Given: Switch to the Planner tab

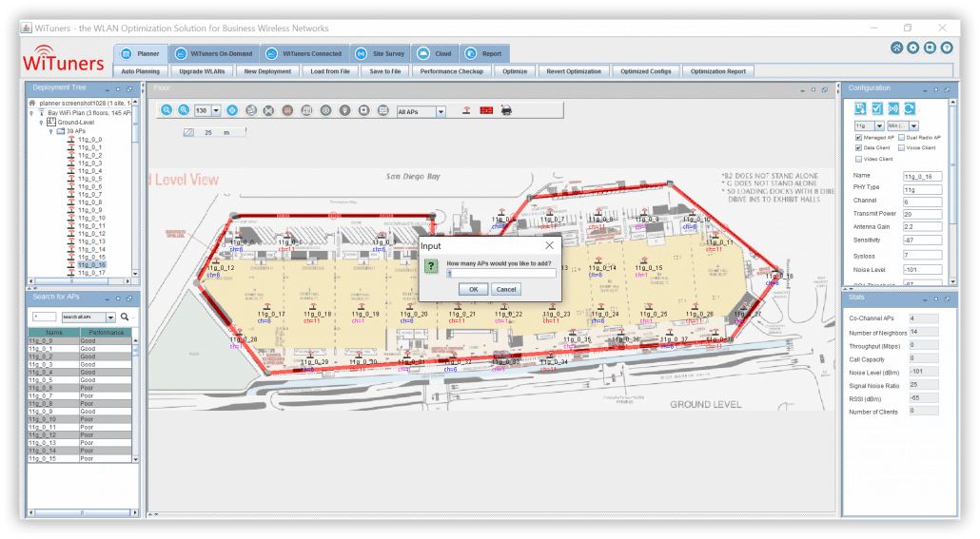Looking at the screenshot, I should [x=141, y=54].
